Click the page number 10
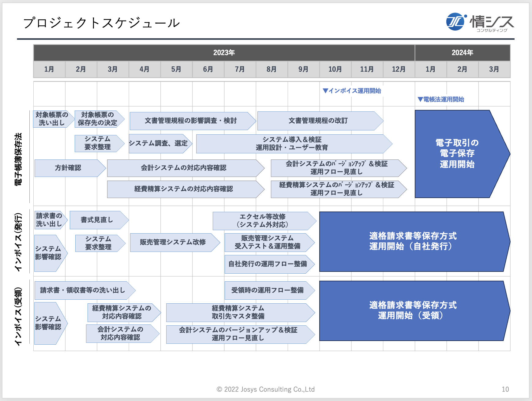Image resolution: width=532 pixels, height=401 pixels. [505, 389]
